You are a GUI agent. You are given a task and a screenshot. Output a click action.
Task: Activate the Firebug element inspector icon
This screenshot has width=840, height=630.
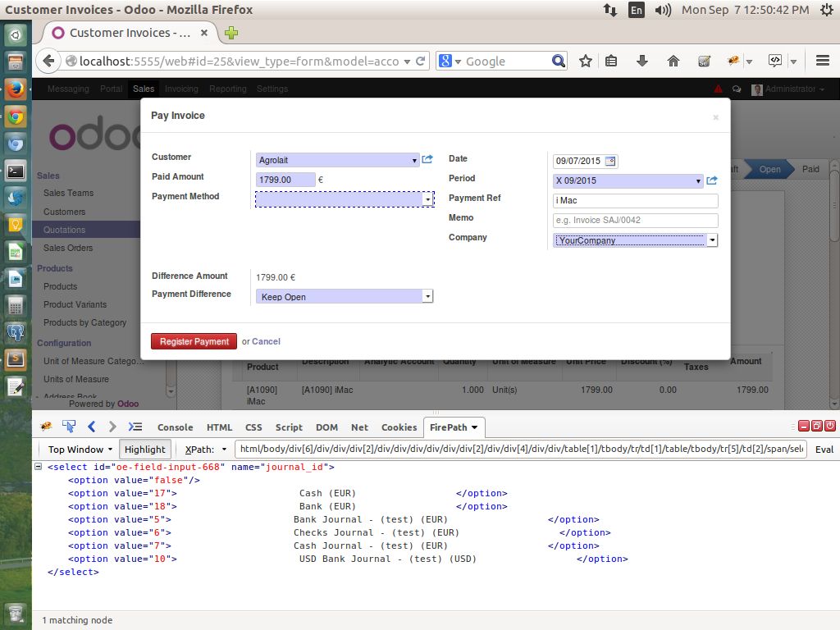pyautogui.click(x=69, y=427)
